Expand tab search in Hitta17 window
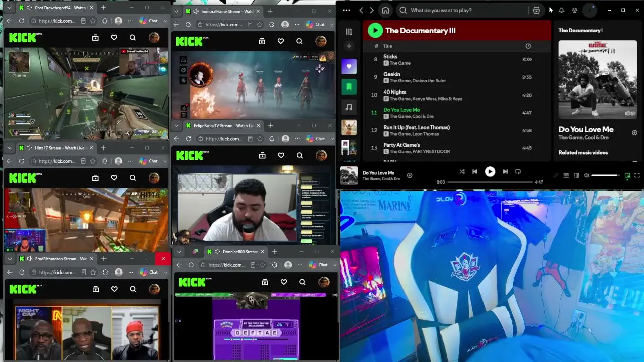The height and width of the screenshot is (362, 644). click(x=9, y=148)
